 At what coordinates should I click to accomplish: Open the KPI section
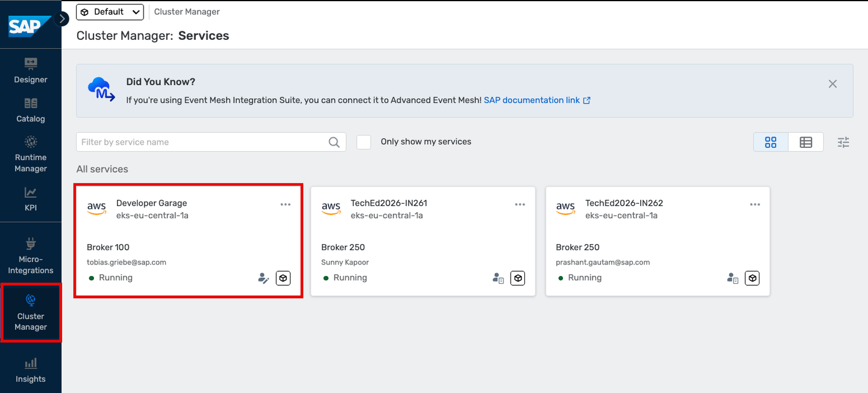click(x=31, y=199)
